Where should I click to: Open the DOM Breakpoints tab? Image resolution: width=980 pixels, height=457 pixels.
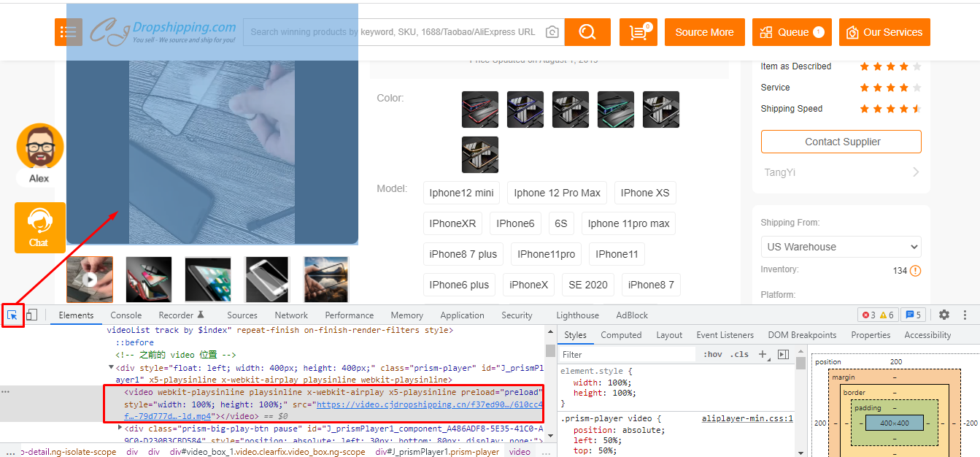coord(802,335)
